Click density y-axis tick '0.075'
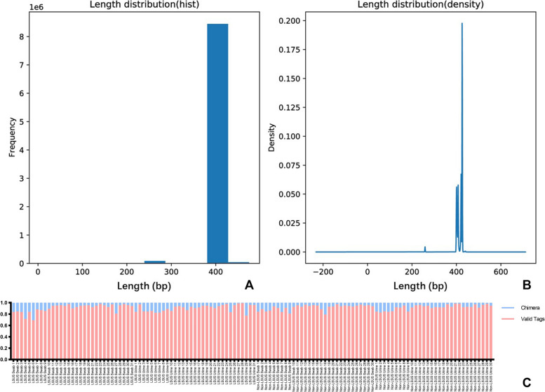The width and height of the screenshot is (545, 392). 290,165
